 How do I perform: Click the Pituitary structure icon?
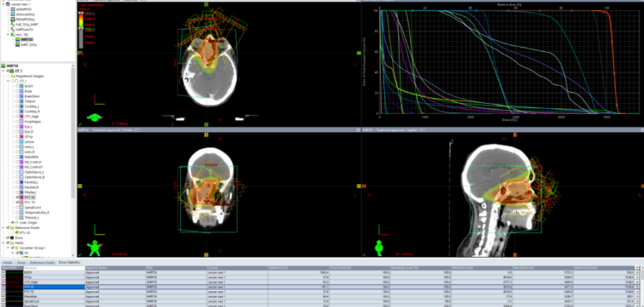(x=22, y=192)
